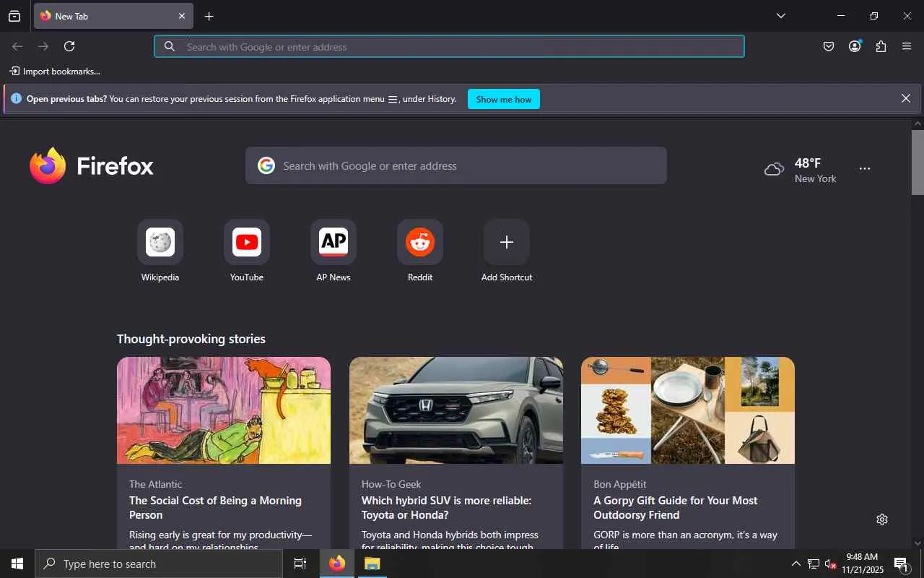
Task: Click 'The Atlantic' source label
Action: tap(156, 484)
